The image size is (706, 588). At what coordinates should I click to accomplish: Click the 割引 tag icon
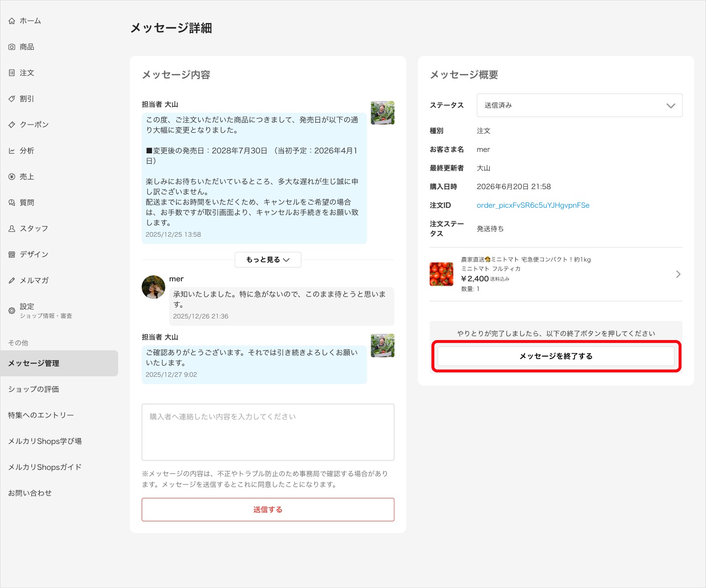pos(12,99)
